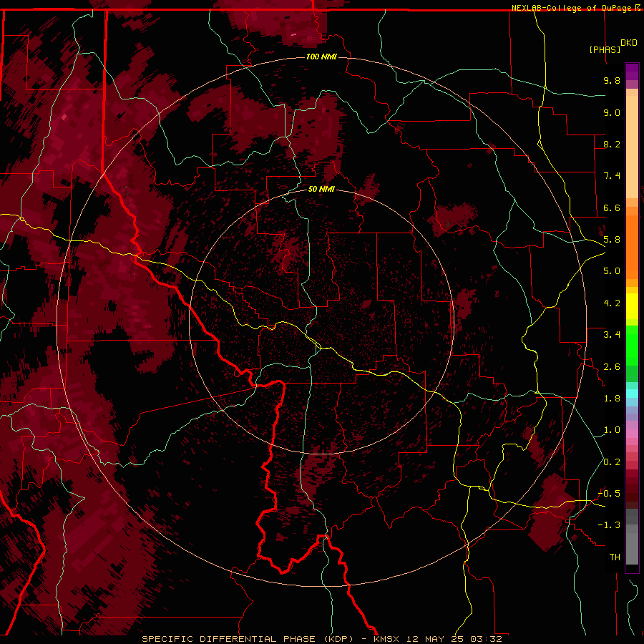Viewport: 644px width, 644px height.
Task: Click the TH threshold label on the scale
Action: click(615, 557)
